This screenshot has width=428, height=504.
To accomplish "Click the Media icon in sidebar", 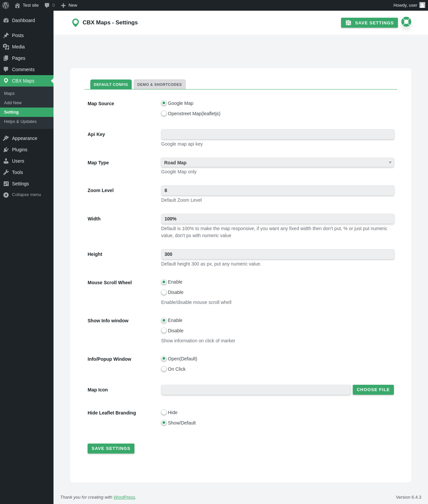I will tap(6, 47).
